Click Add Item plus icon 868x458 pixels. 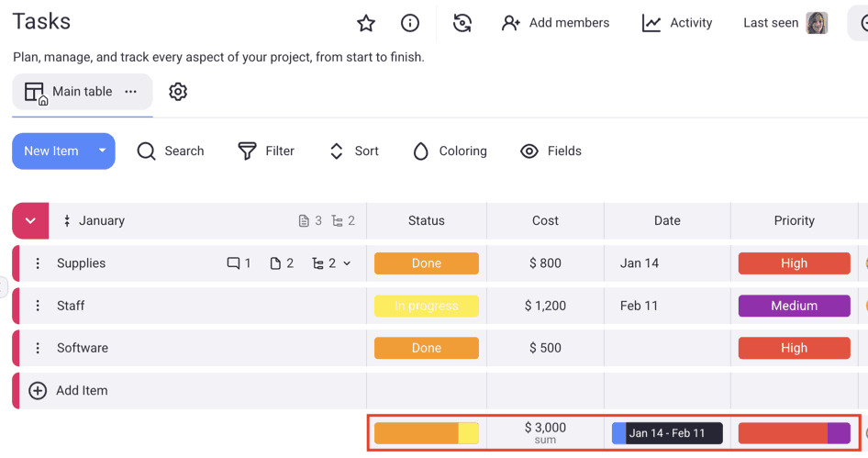(38, 390)
